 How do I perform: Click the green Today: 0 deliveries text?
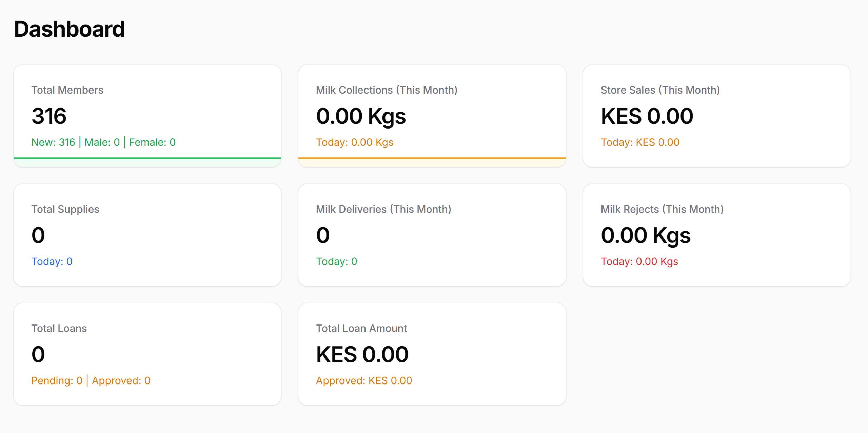coord(337,261)
